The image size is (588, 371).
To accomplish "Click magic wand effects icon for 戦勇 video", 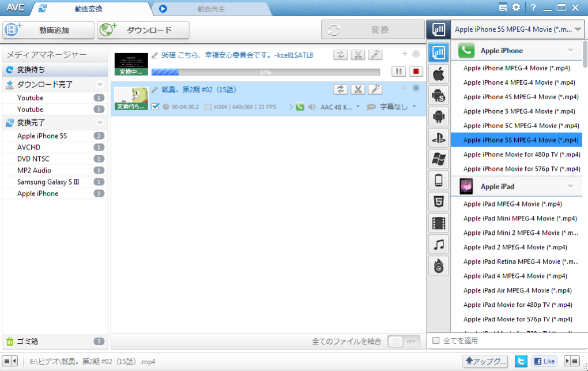I will (375, 89).
